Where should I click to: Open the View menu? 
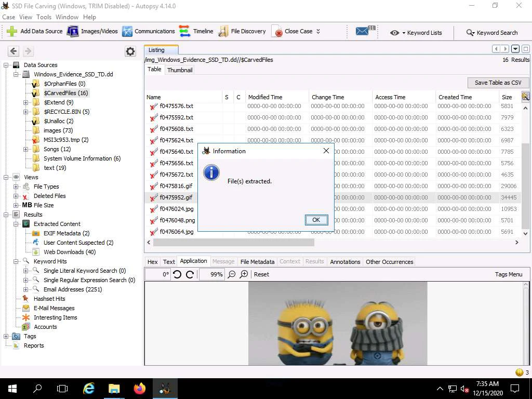click(x=25, y=17)
